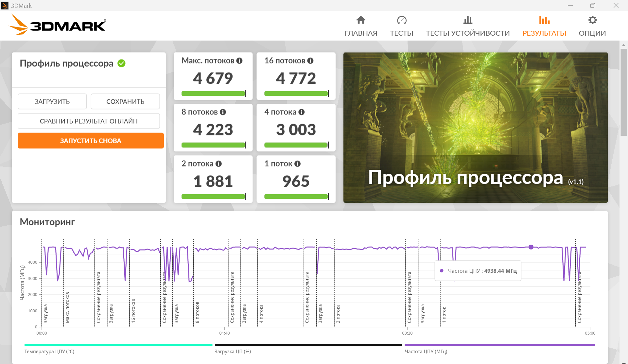Viewport: 628px width, 364px height.
Task: Click the Мониторинг section heading
Action: pos(47,222)
